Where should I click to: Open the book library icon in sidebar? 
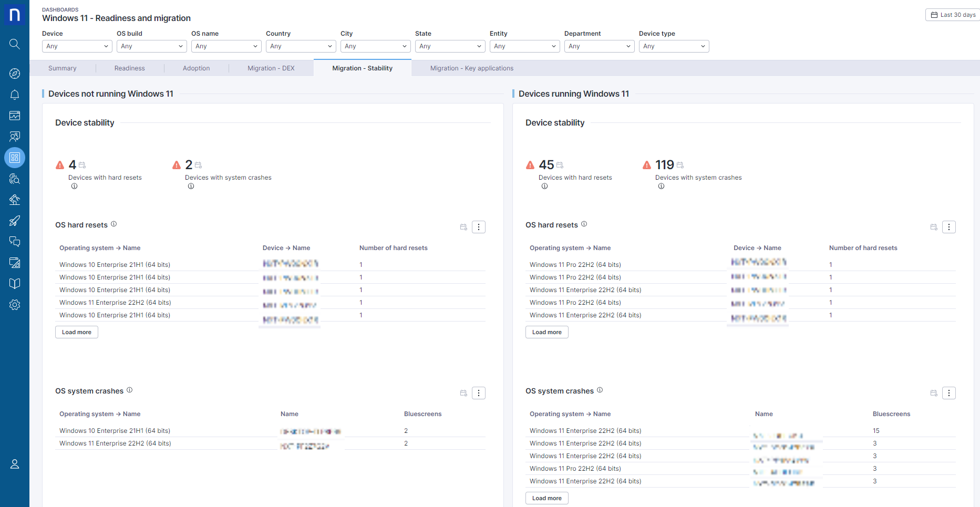pyautogui.click(x=15, y=284)
